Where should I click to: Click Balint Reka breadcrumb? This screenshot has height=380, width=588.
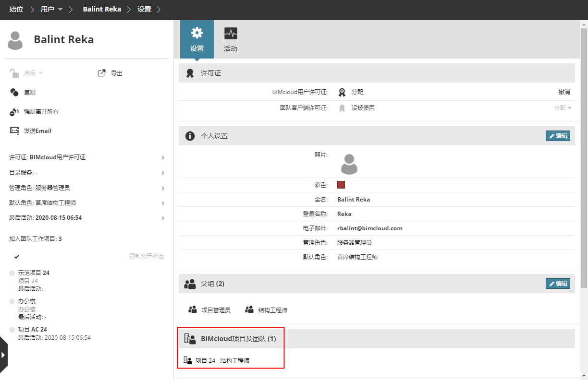pos(102,9)
